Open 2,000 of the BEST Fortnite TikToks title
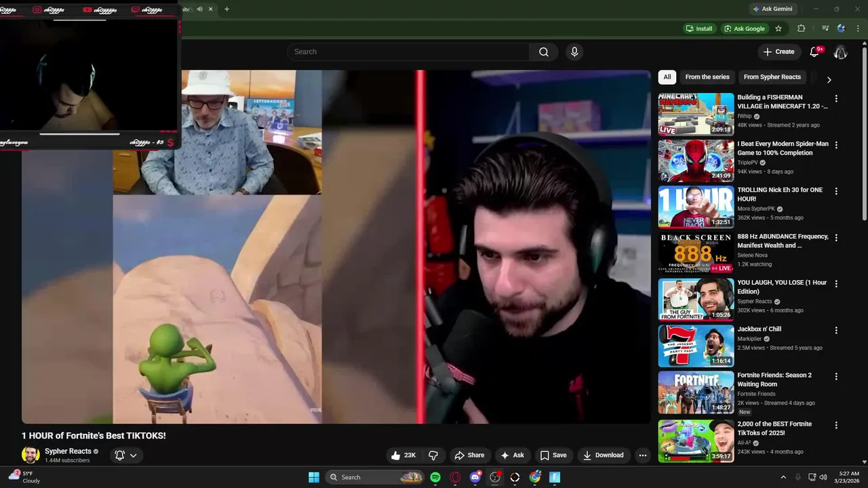 (x=774, y=428)
